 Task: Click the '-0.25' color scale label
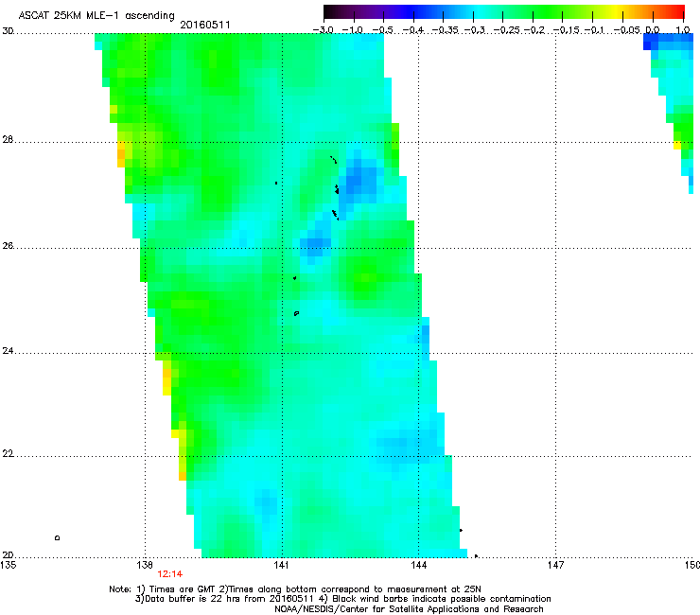coord(506,30)
